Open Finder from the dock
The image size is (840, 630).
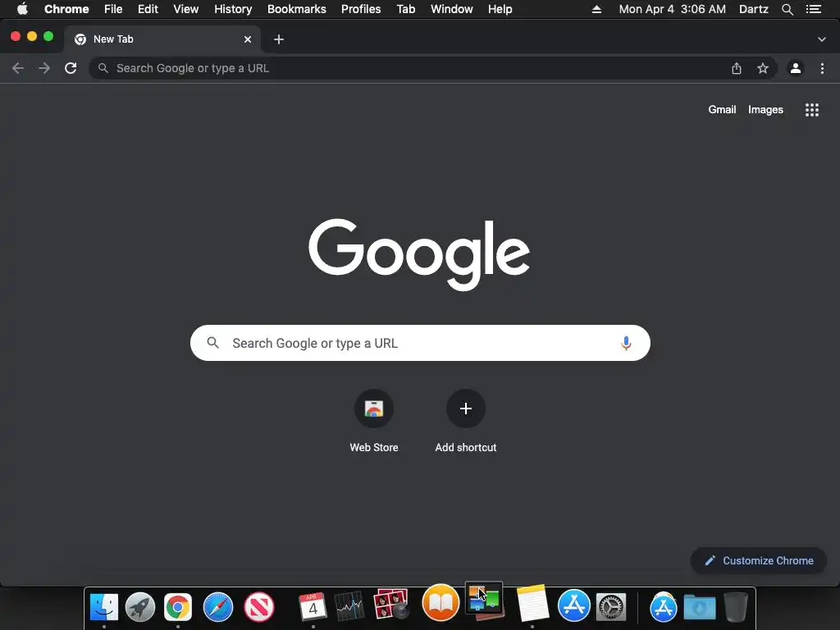pos(104,606)
